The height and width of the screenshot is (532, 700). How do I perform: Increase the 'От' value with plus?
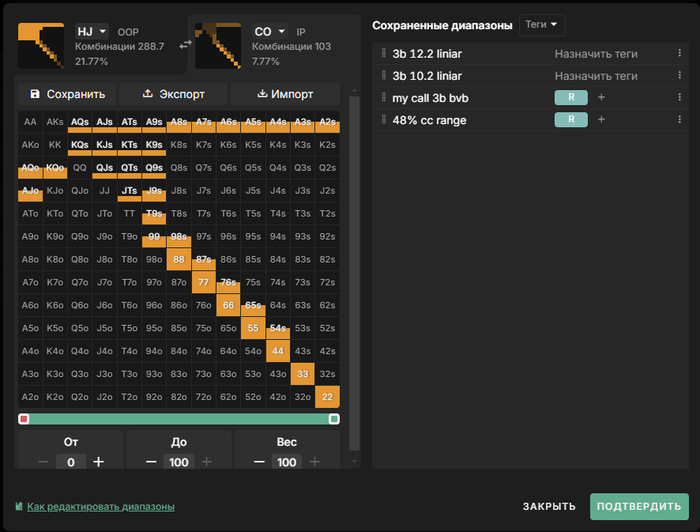pyautogui.click(x=99, y=462)
